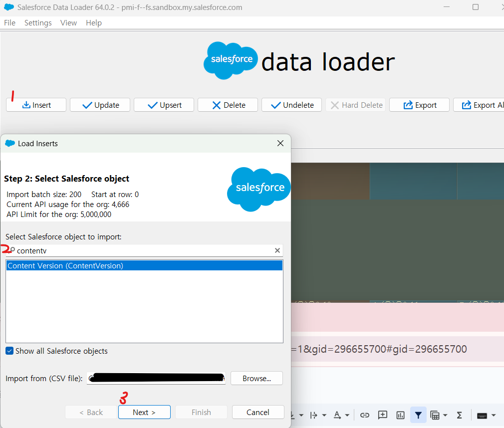Select the Delete operation button
The height and width of the screenshot is (428, 504).
tap(228, 105)
